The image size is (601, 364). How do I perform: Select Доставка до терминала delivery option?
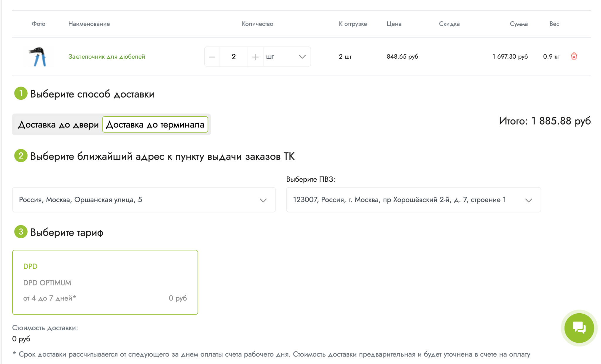155,125
